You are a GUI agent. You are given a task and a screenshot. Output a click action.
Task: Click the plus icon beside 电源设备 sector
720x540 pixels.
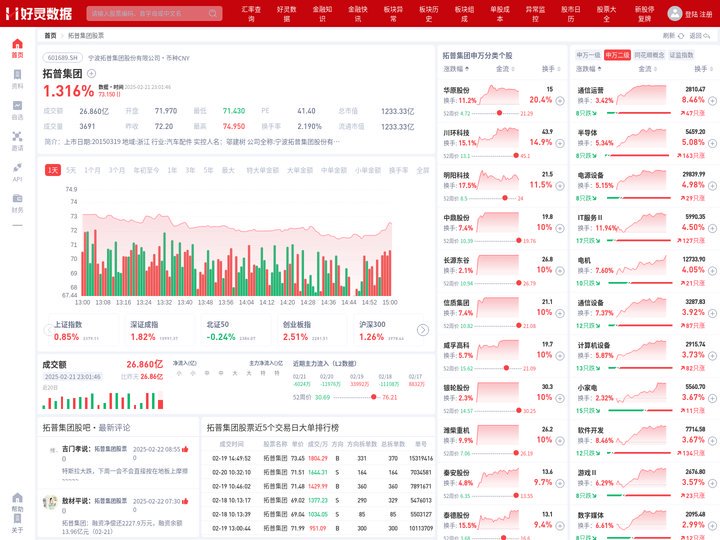pyautogui.click(x=712, y=186)
